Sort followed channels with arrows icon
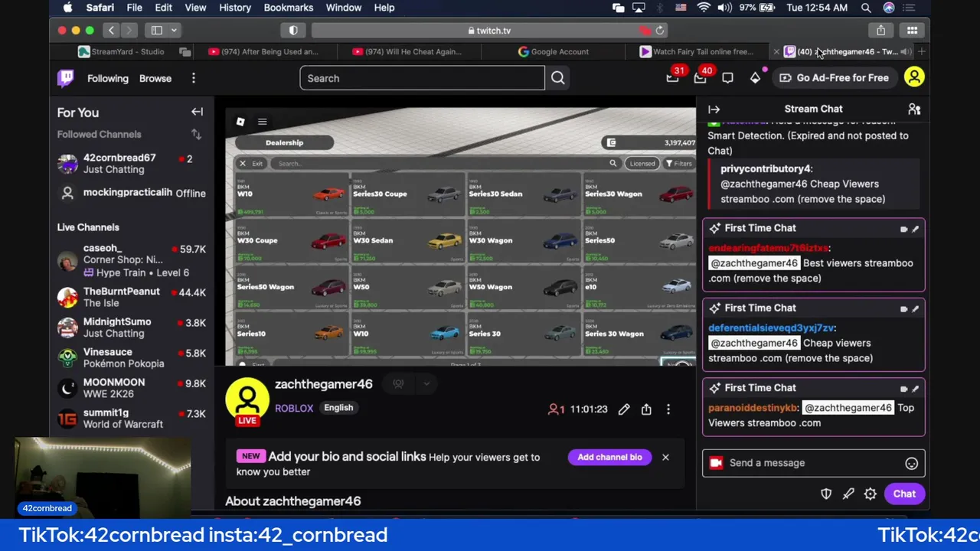 [x=196, y=134]
